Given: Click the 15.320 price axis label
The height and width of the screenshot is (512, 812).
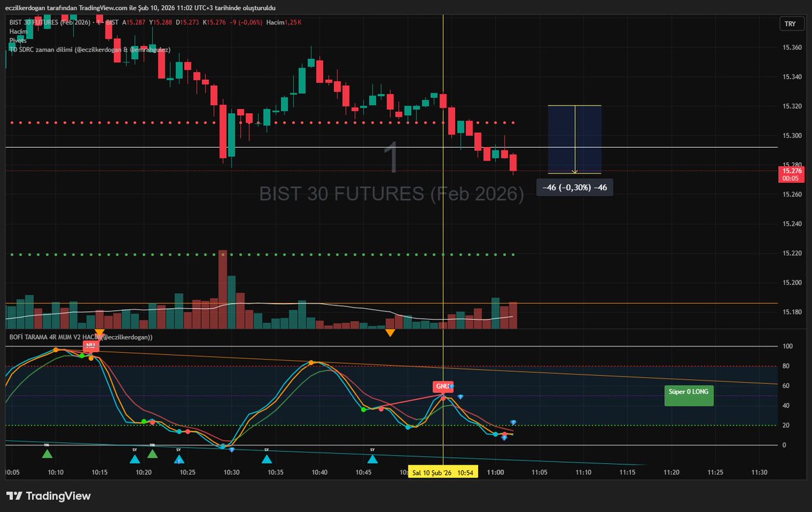Looking at the screenshot, I should point(792,106).
